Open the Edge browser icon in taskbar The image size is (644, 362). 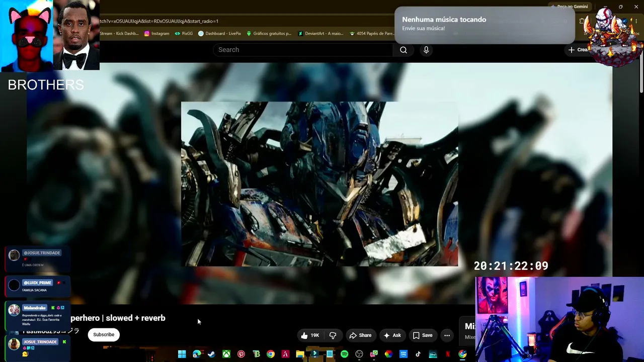[x=197, y=354]
